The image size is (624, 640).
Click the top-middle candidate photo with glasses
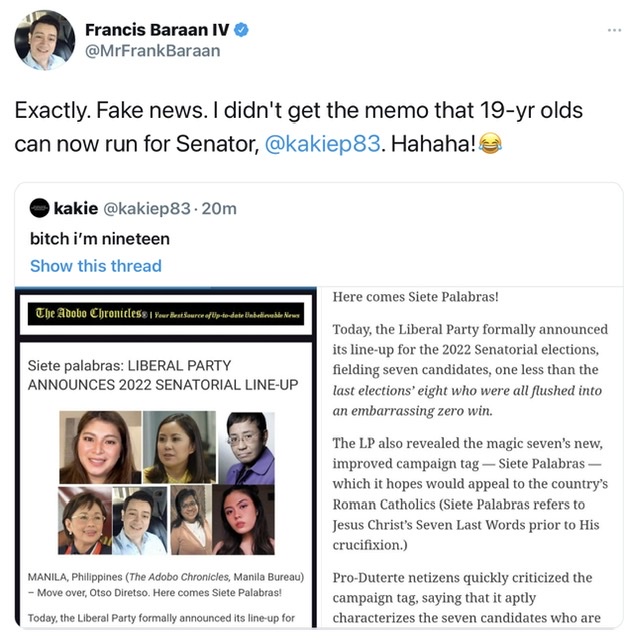click(178, 446)
